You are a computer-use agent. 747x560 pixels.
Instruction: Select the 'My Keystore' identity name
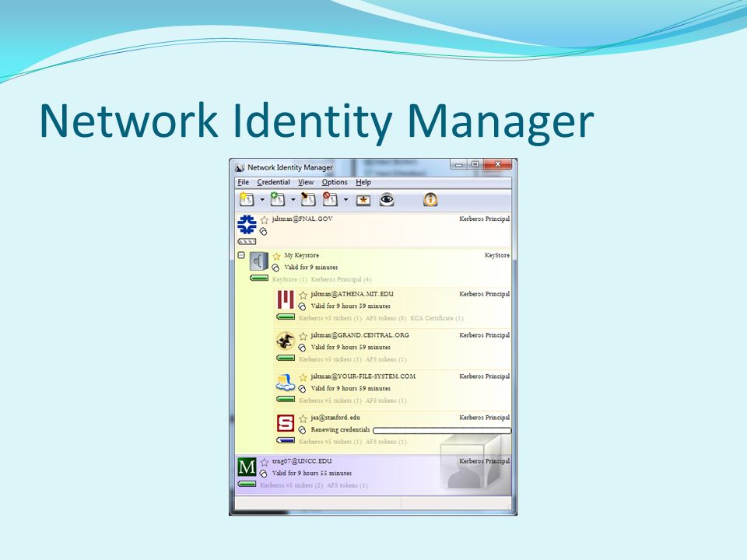click(302, 255)
